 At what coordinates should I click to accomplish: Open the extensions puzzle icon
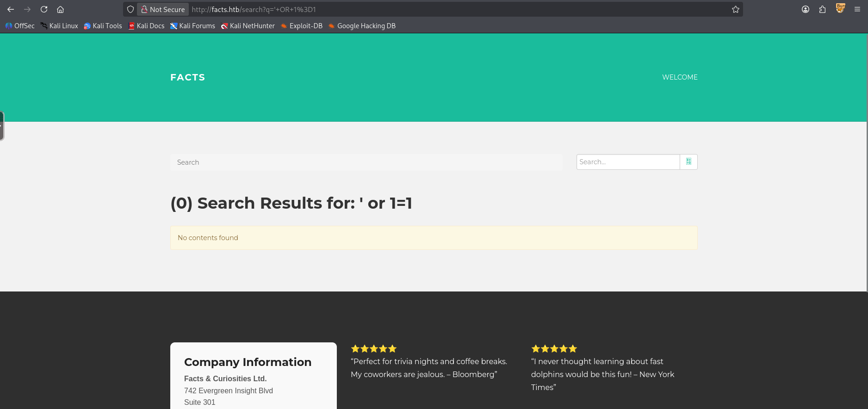tap(822, 9)
